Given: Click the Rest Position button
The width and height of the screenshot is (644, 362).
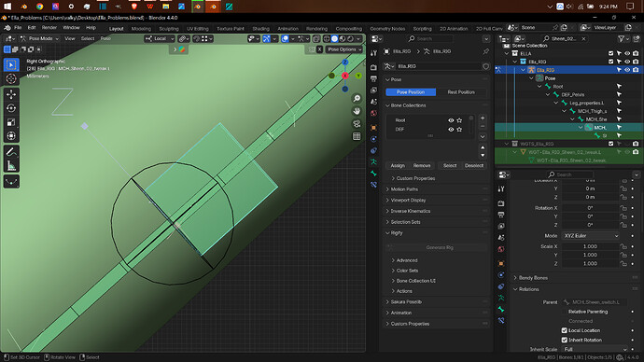Looking at the screenshot, I should coord(461,92).
